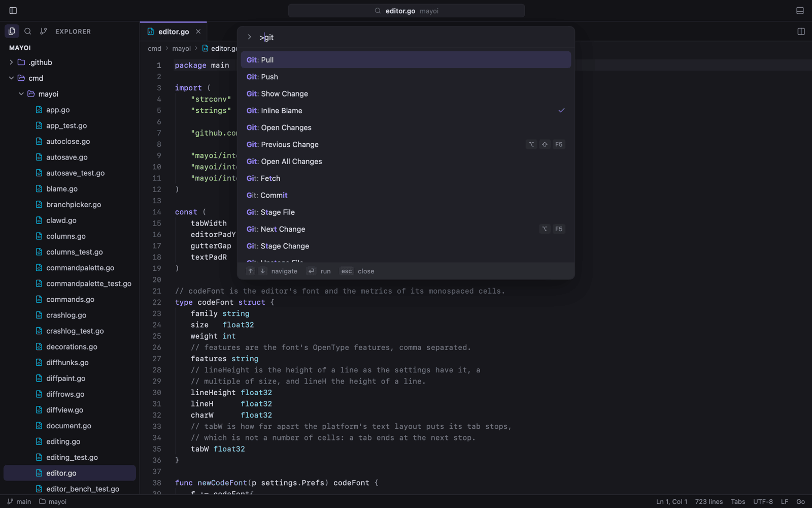Image resolution: width=812 pixels, height=508 pixels.
Task: Collapse the cmd folder
Action: pos(70,78)
